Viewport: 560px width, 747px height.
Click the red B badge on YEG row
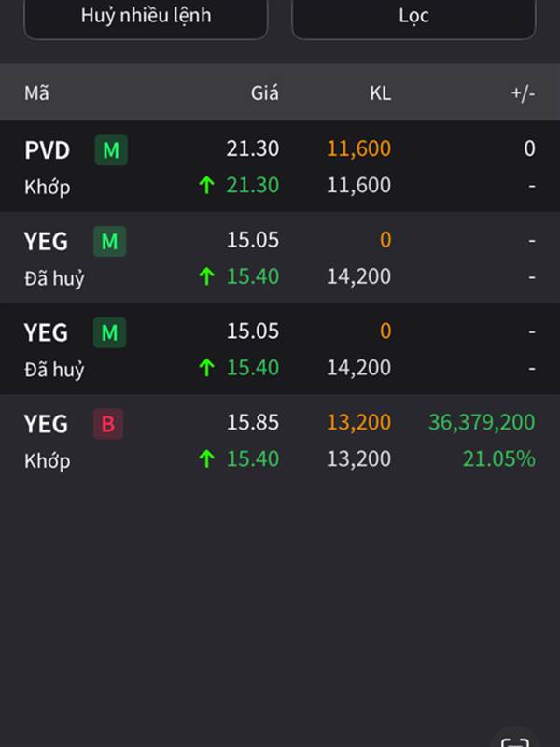click(x=108, y=424)
